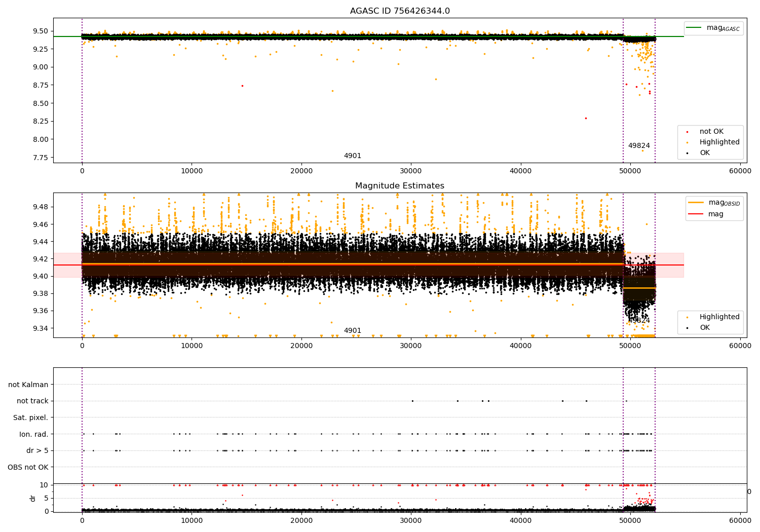Click the green line sample beside mag AGASC
The image size is (760, 532).
tap(695, 28)
